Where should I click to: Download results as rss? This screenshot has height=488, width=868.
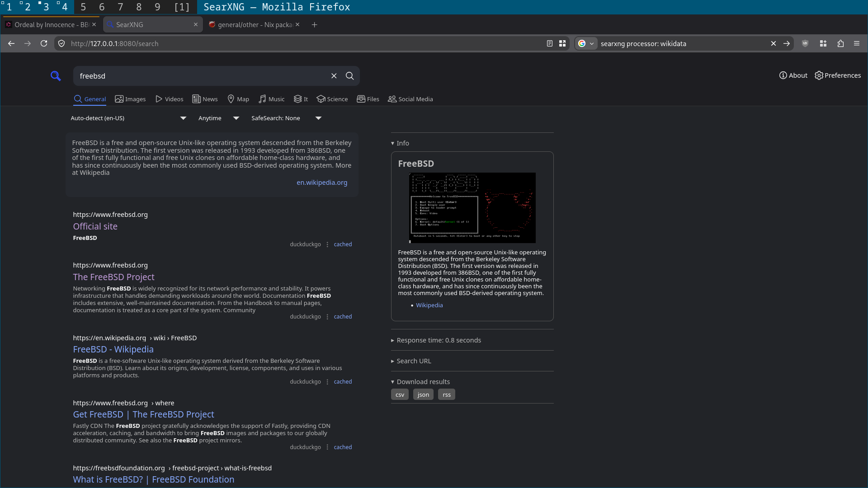pos(447,394)
